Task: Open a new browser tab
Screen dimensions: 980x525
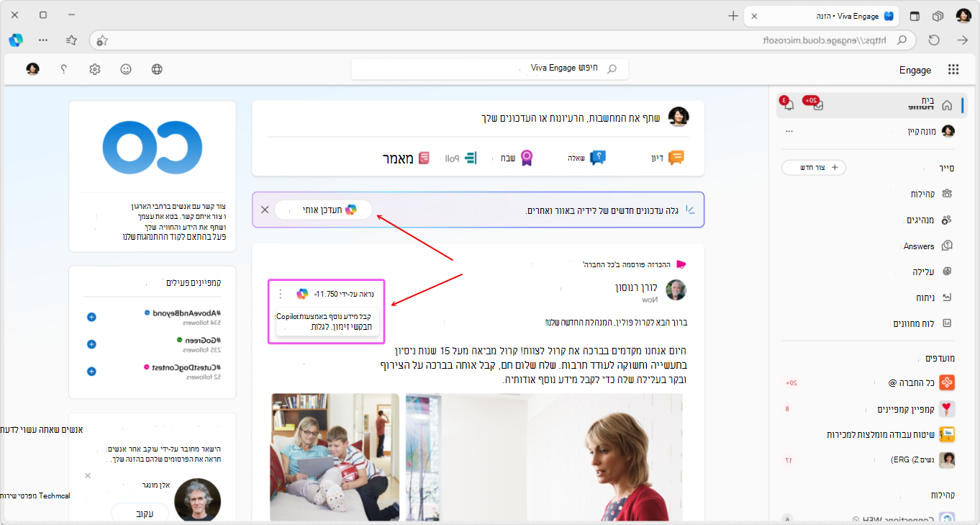Action: (733, 15)
